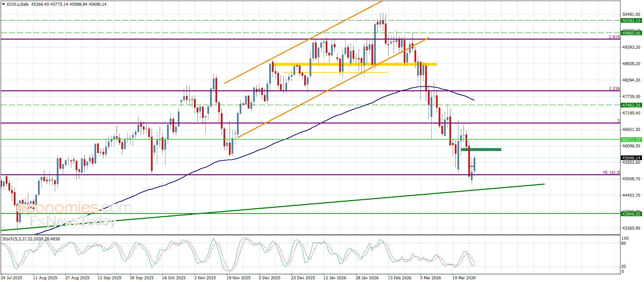Image resolution: width=644 pixels, height=282 pixels.
Task: Click the DJ30.s,Daily chart title
Action: click(18, 4)
